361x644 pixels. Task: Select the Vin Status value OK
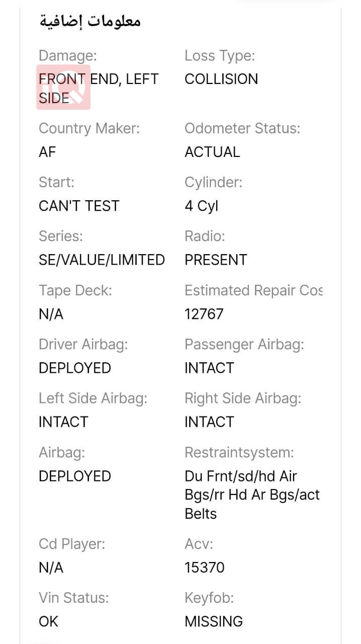(48, 621)
